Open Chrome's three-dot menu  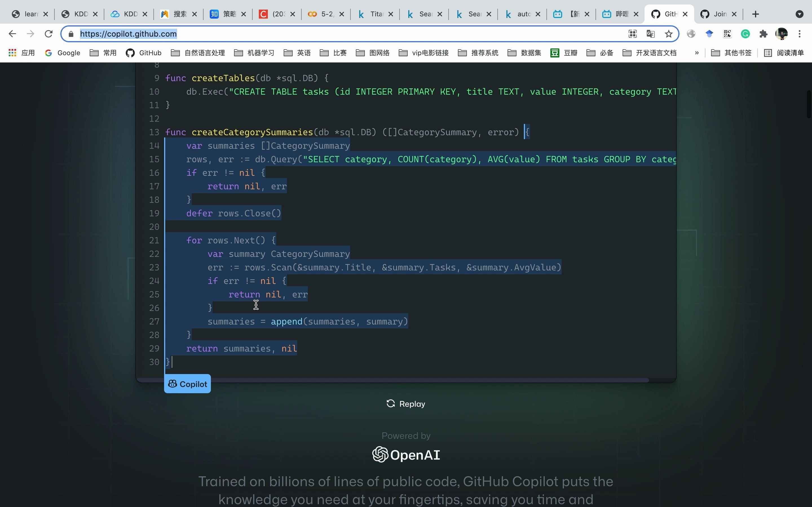click(800, 34)
